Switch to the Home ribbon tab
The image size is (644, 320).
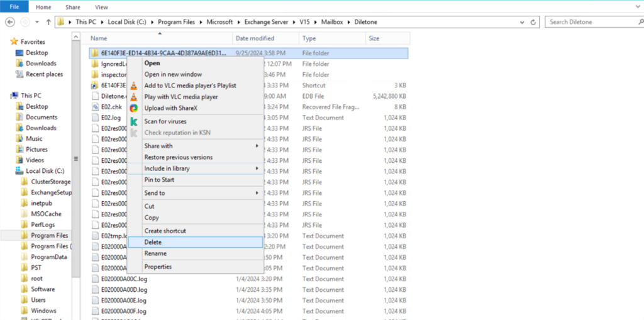click(43, 7)
